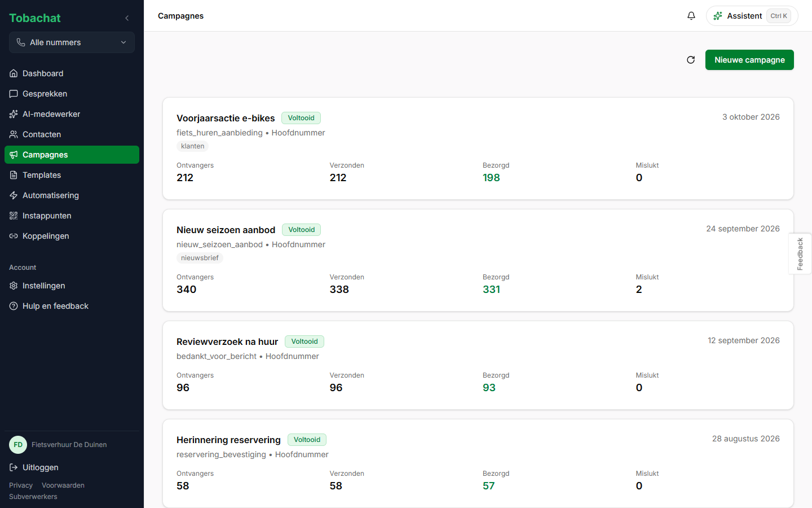Click Bezorgd value 331

coord(491,290)
